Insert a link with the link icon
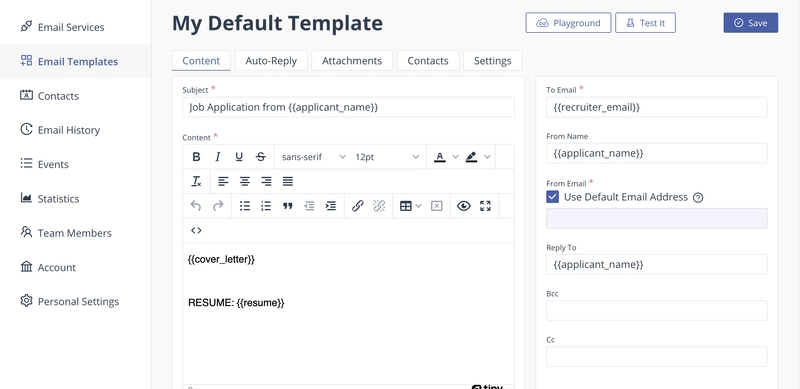Image resolution: width=800 pixels, height=389 pixels. pyautogui.click(x=358, y=206)
